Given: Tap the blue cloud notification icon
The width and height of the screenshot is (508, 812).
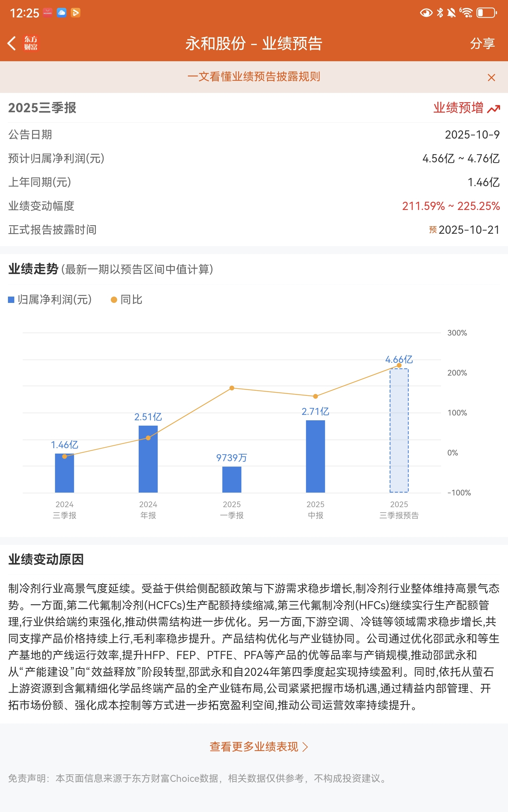Looking at the screenshot, I should pos(62,13).
